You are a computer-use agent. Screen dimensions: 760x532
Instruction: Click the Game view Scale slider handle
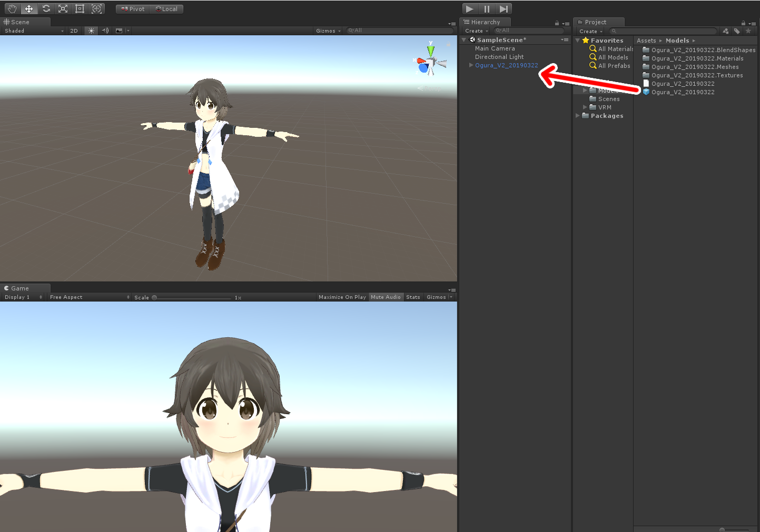(x=154, y=298)
